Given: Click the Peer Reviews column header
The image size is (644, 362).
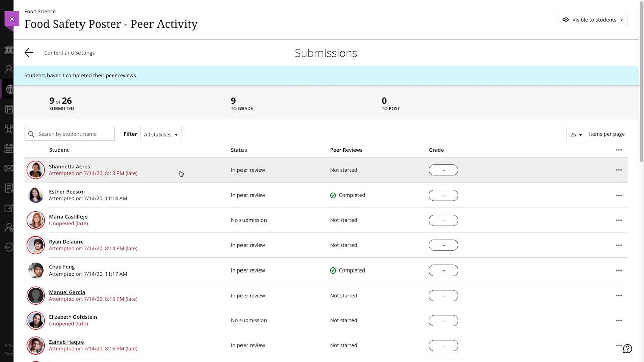Looking at the screenshot, I should pos(346,150).
